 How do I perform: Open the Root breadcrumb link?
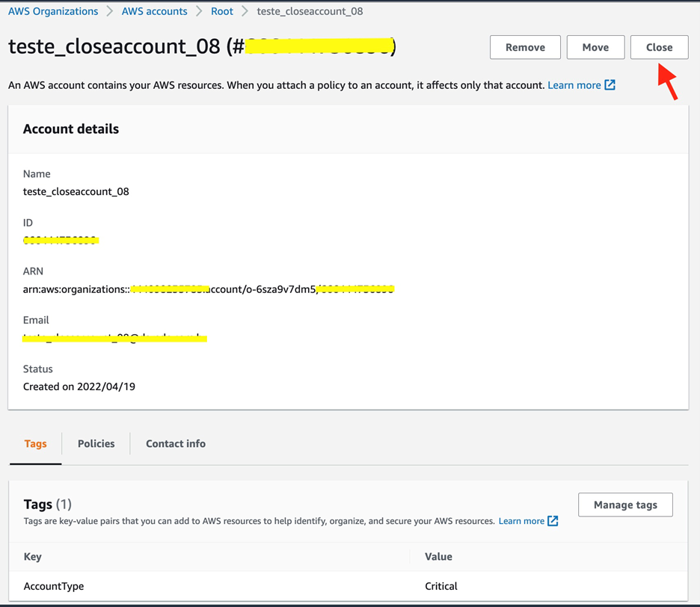click(x=222, y=11)
